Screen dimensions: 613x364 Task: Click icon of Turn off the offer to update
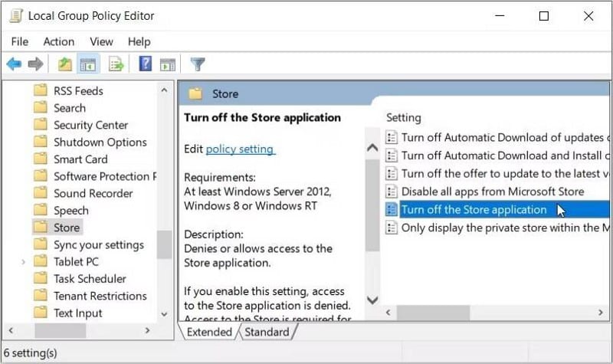392,173
